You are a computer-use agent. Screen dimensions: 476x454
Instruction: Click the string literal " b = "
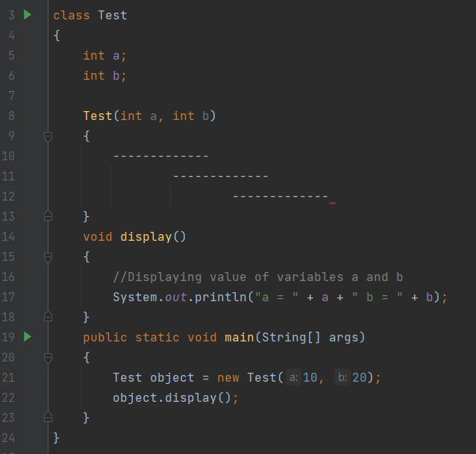[x=378, y=297]
